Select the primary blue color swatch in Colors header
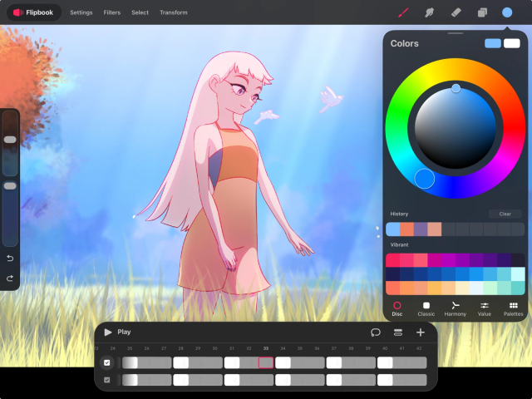 click(493, 43)
